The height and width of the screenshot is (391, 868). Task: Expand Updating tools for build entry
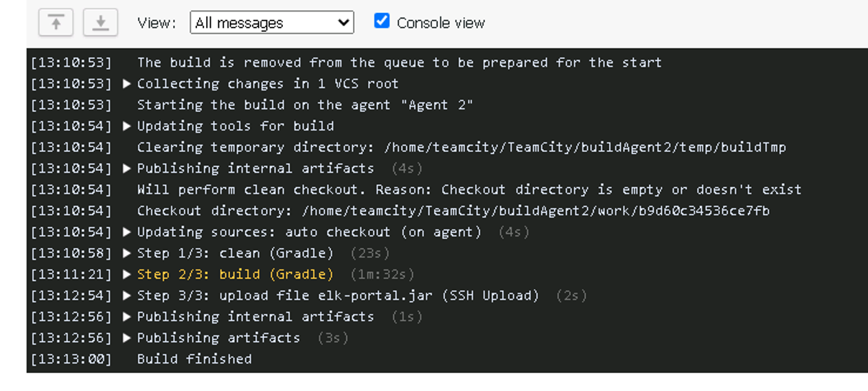coord(127,126)
